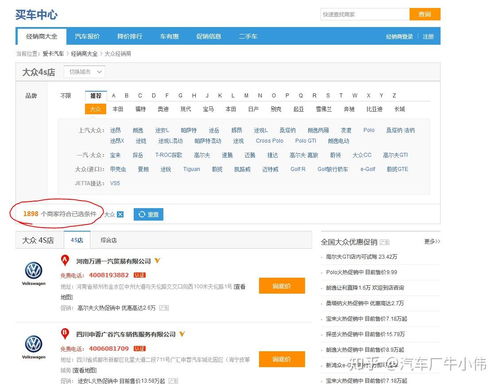Choose the e-Golf model link
Screen dimensions: 499x384
[x=368, y=169]
